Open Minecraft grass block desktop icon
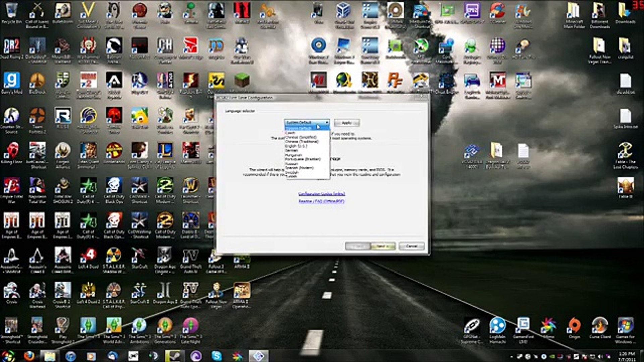This screenshot has width=644, height=362. click(x=242, y=80)
